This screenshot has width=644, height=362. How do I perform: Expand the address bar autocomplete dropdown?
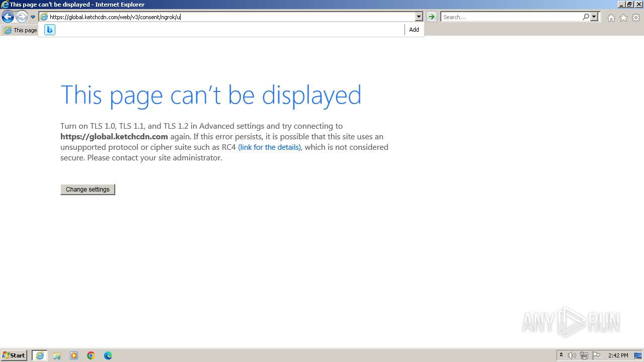(x=419, y=17)
